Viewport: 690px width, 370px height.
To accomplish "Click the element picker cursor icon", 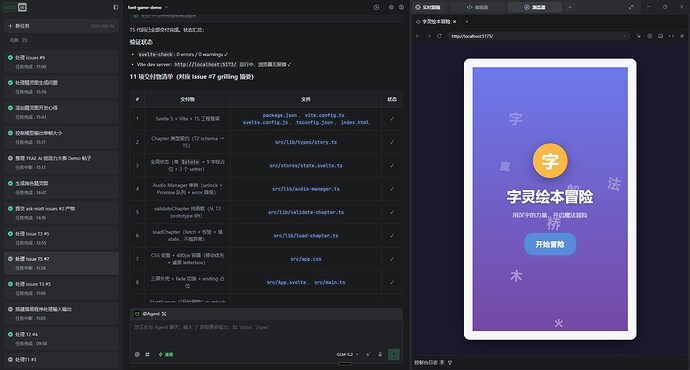I will click(x=639, y=36).
